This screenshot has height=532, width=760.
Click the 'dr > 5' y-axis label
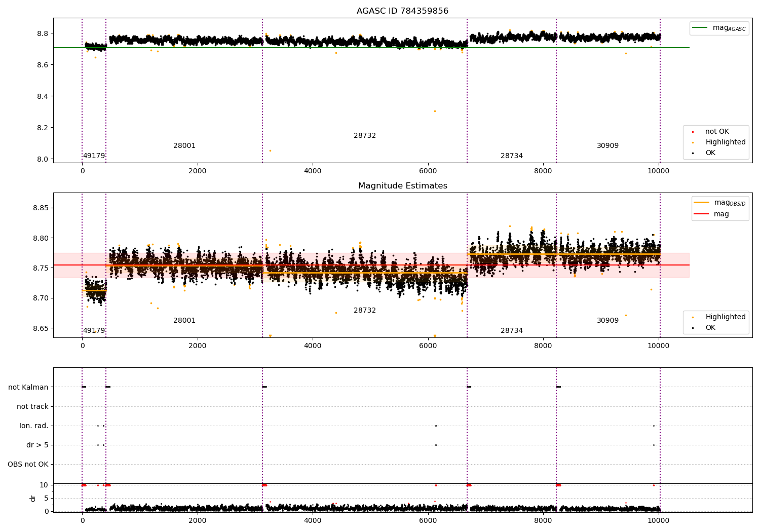(37, 445)
